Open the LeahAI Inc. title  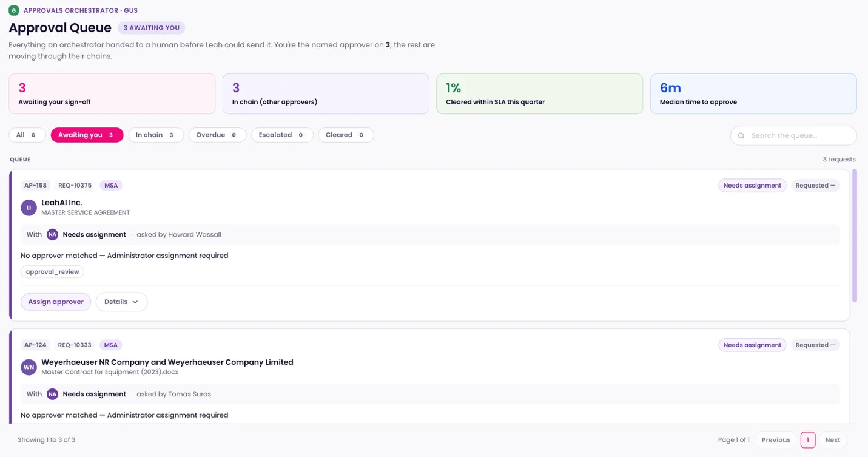pos(62,203)
